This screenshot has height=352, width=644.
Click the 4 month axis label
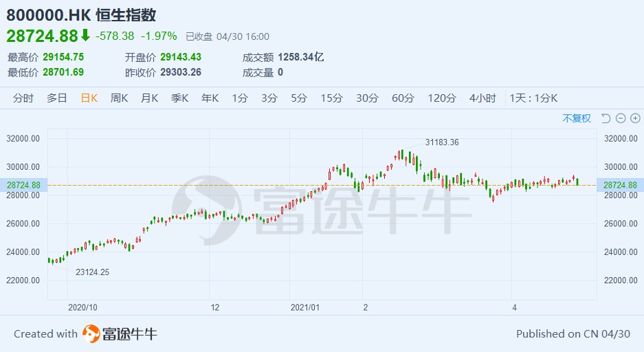point(514,307)
